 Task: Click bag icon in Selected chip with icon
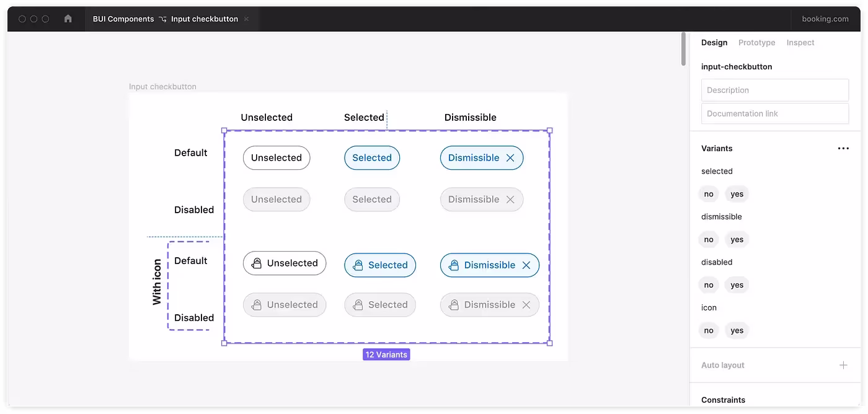[358, 265]
